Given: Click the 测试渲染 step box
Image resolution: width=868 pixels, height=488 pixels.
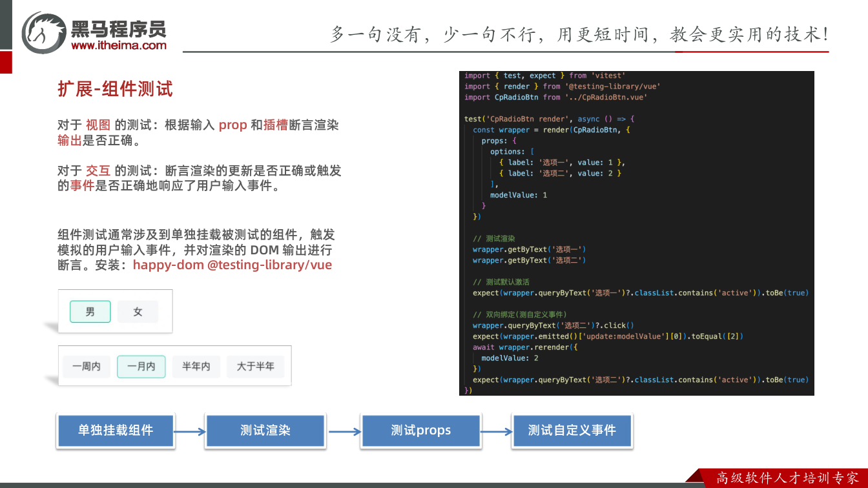Looking at the screenshot, I should point(265,431).
